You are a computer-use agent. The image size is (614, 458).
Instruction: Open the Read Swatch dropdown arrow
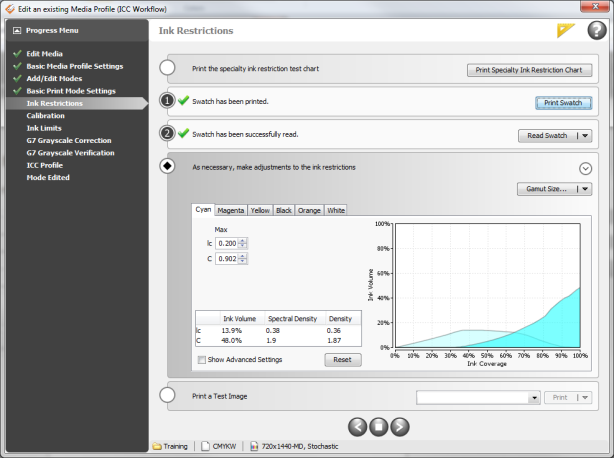pyautogui.click(x=585, y=135)
